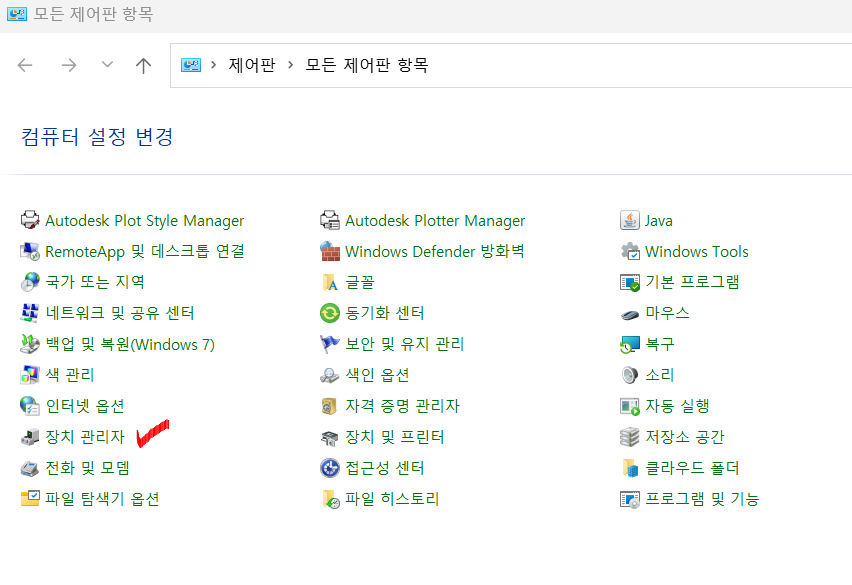This screenshot has width=852, height=585.
Task: Click the Autodesk Plot Style Manager printer icon
Action: point(30,220)
